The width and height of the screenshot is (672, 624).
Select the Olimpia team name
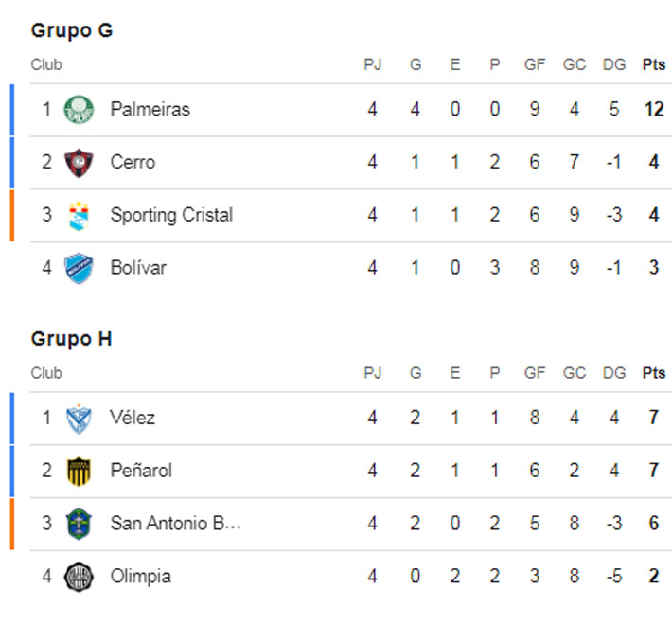tap(140, 576)
